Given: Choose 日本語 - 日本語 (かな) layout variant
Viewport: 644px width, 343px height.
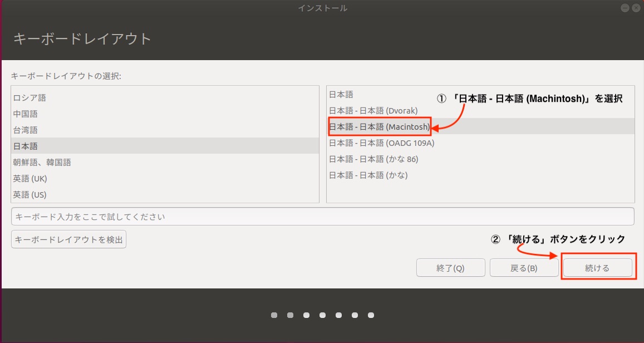Looking at the screenshot, I should (x=480, y=175).
